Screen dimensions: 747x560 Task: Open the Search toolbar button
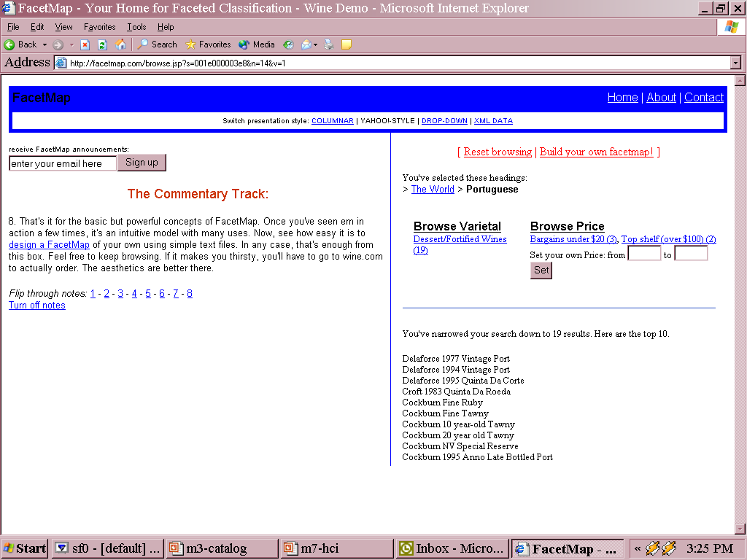[157, 44]
